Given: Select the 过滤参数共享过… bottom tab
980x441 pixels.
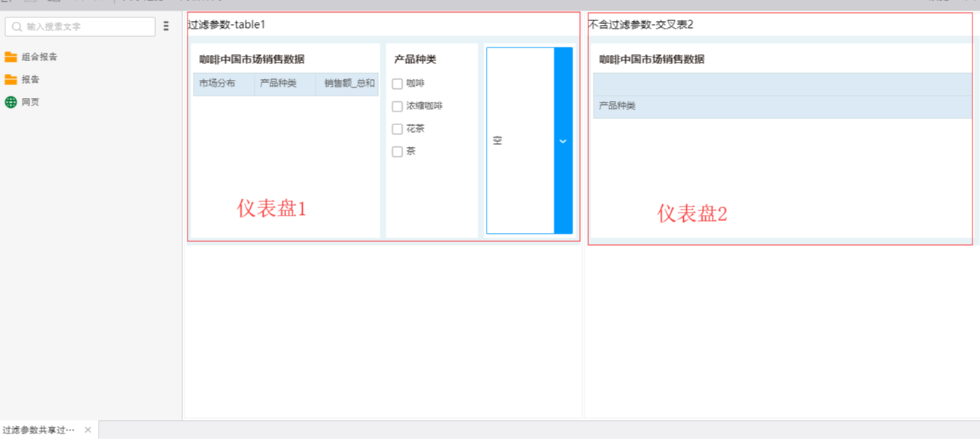Looking at the screenshot, I should [x=38, y=430].
